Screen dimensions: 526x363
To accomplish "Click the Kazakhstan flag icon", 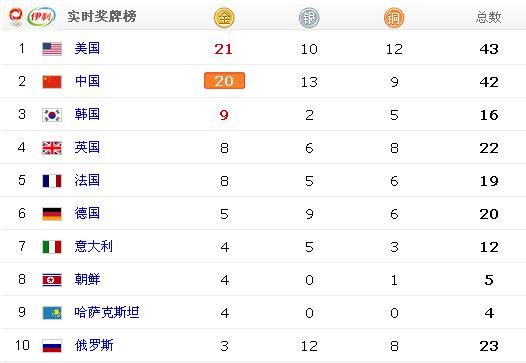I will coord(52,313).
